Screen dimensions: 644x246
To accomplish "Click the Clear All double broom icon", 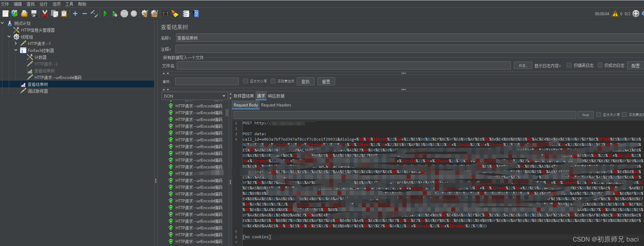I will [154, 14].
